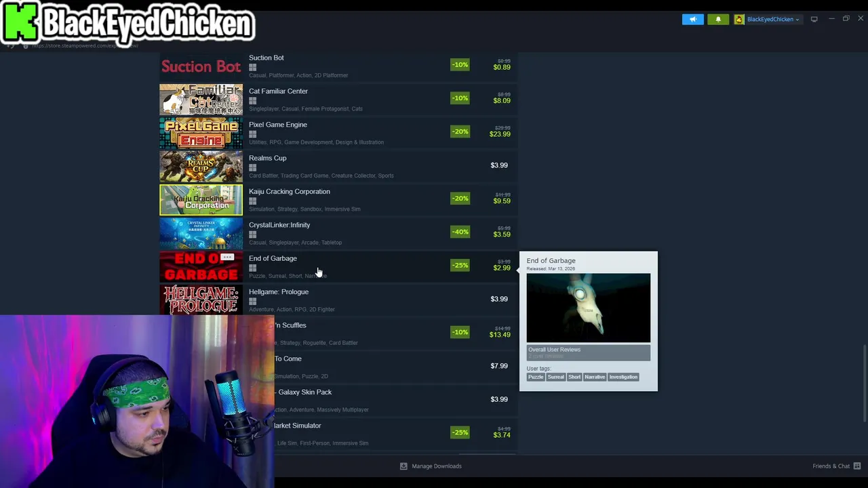Click the $2.99 price of End of Garbage

pos(502,268)
